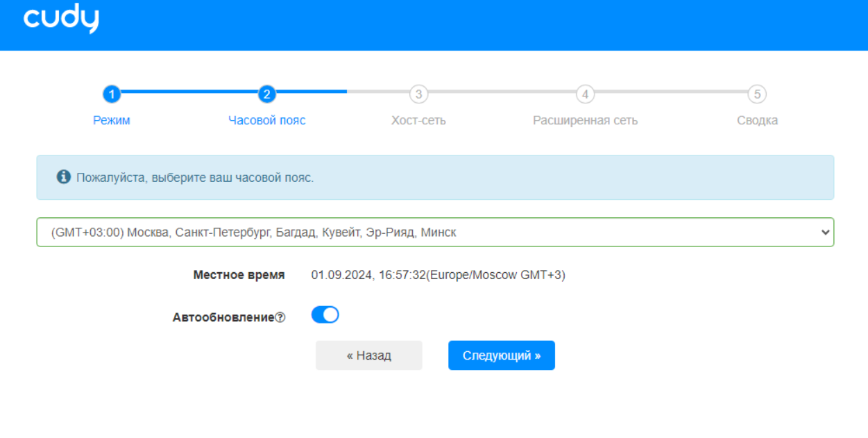Select step 2 circle in wizard
The height and width of the screenshot is (438, 868).
coord(266,94)
